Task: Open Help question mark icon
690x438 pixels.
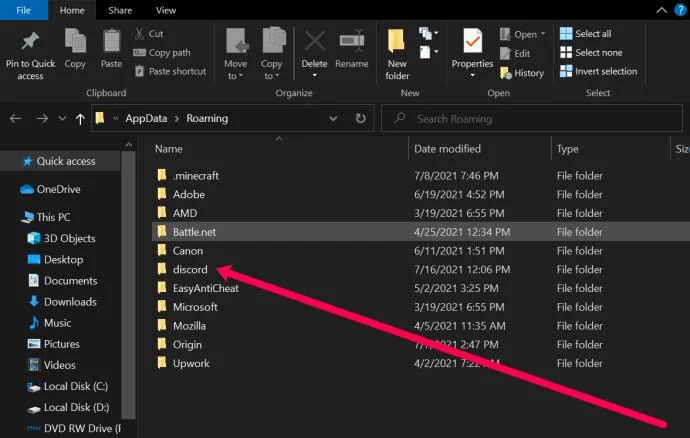Action: click(680, 10)
